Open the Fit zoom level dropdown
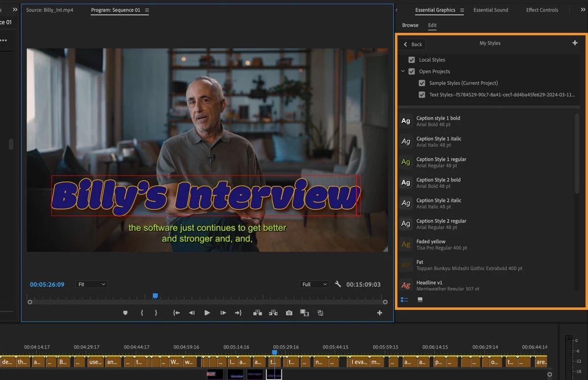 click(92, 284)
